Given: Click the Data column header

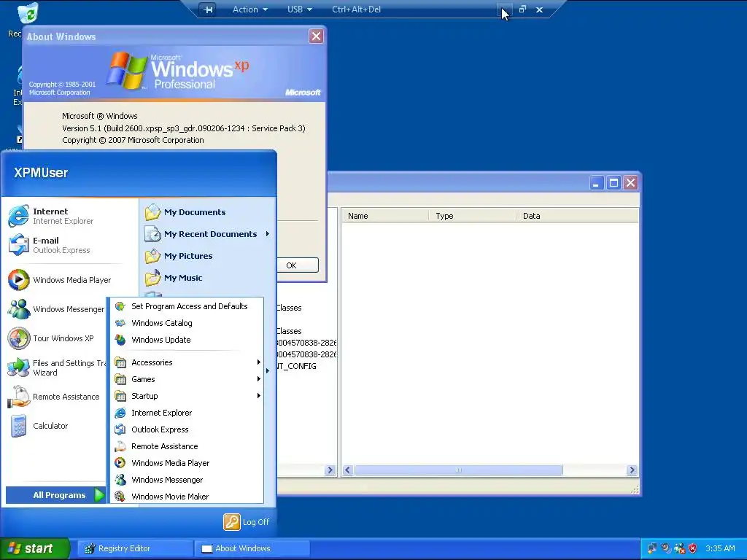Looking at the screenshot, I should pos(577,216).
